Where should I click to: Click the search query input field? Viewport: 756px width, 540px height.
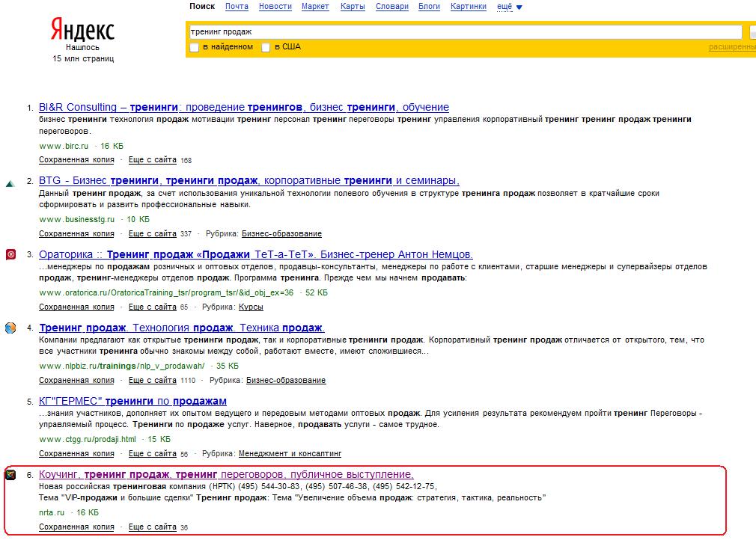(466, 32)
